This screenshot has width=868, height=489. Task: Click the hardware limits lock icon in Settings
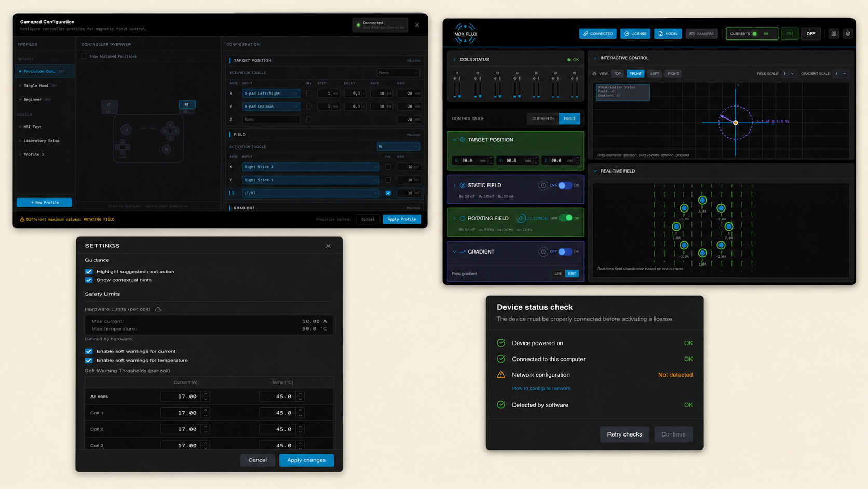coord(158,309)
